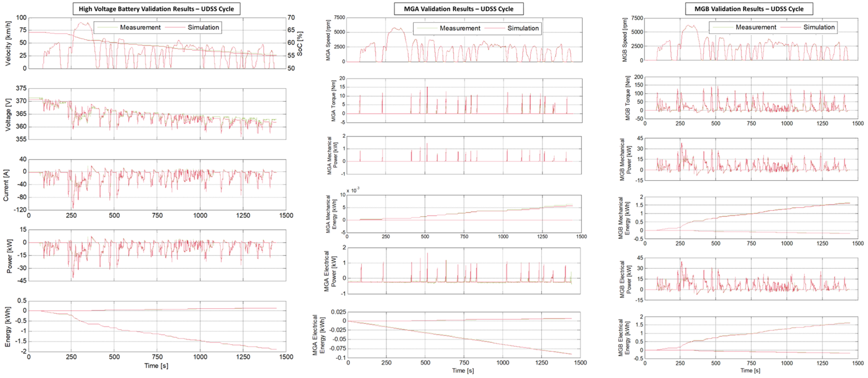Click the green Measurement line in battery legend
The width and height of the screenshot is (868, 378).
(x=107, y=27)
